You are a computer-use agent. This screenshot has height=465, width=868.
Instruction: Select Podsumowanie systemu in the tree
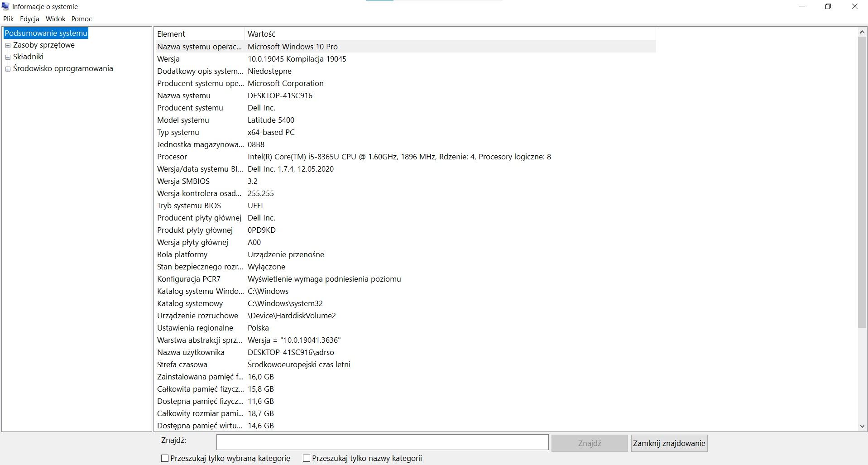46,33
